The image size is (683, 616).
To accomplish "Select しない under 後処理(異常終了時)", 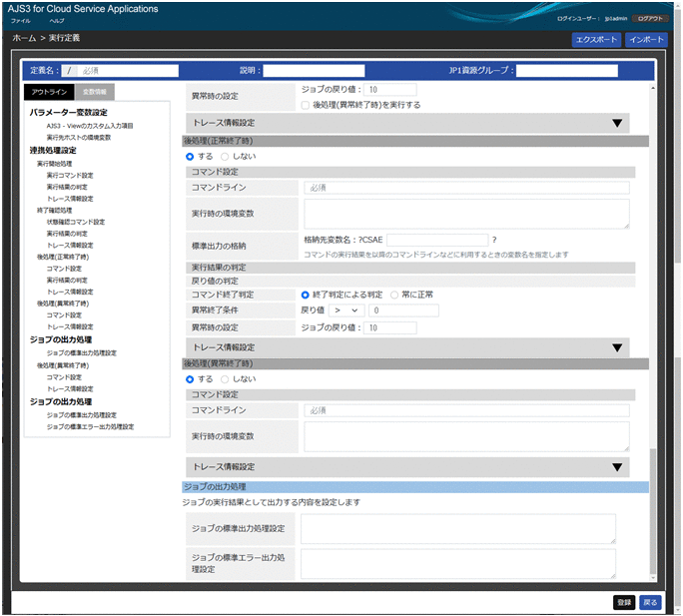I will [x=225, y=379].
